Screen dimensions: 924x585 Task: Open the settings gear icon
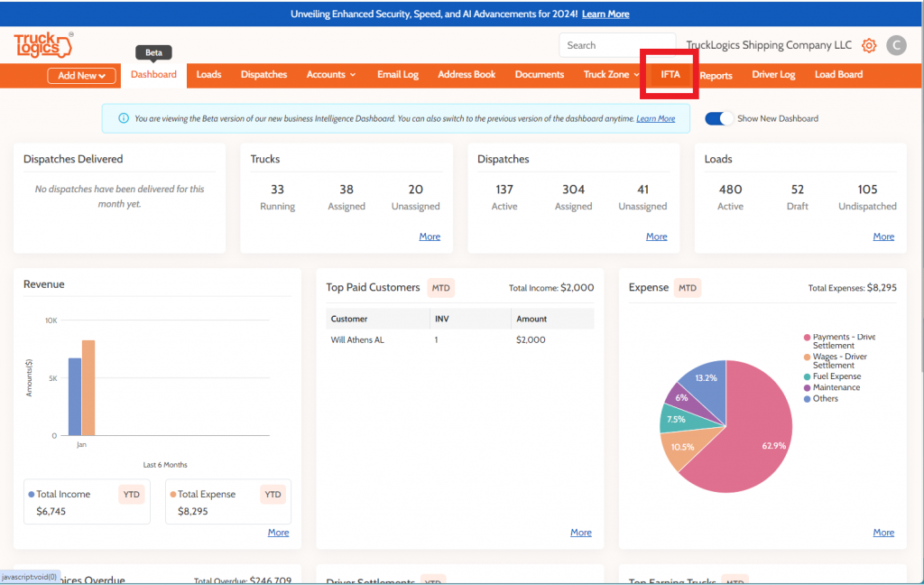pyautogui.click(x=869, y=45)
